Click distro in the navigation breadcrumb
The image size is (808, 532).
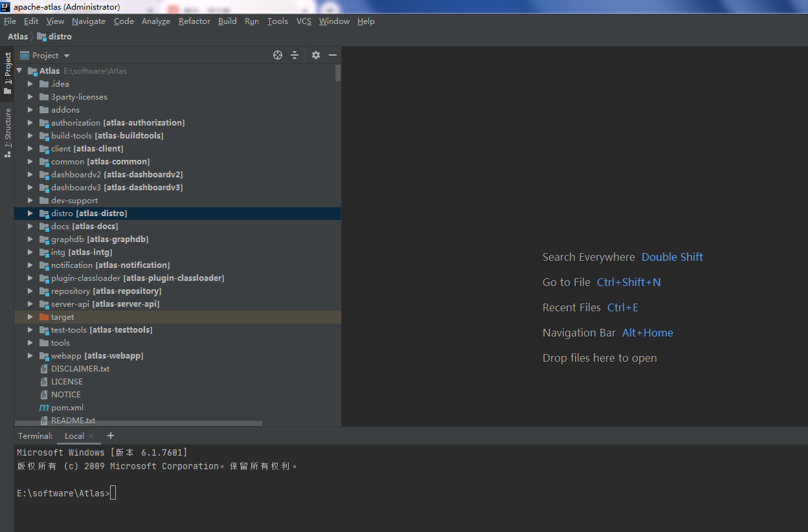tap(60, 37)
